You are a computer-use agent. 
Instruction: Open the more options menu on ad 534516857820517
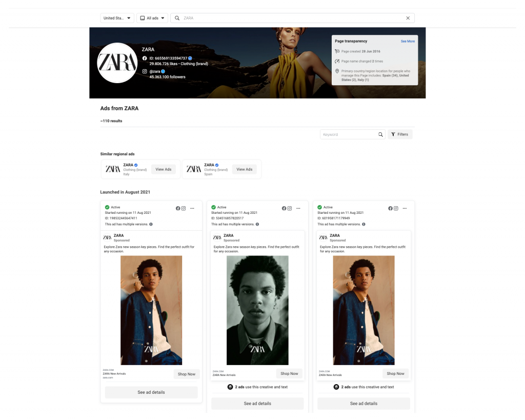[x=298, y=208]
